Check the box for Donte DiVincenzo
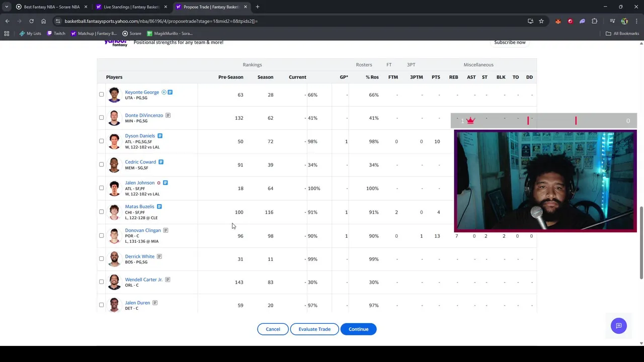 pos(101,118)
